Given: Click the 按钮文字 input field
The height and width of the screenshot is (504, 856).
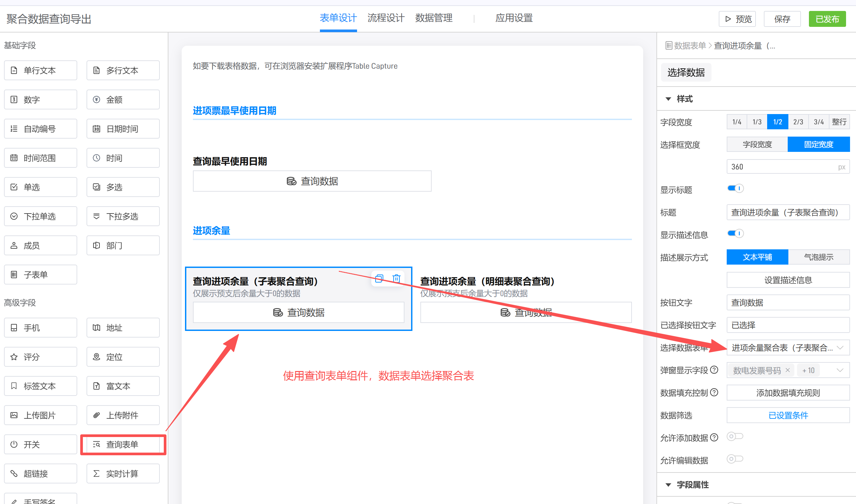Looking at the screenshot, I should pyautogui.click(x=788, y=303).
